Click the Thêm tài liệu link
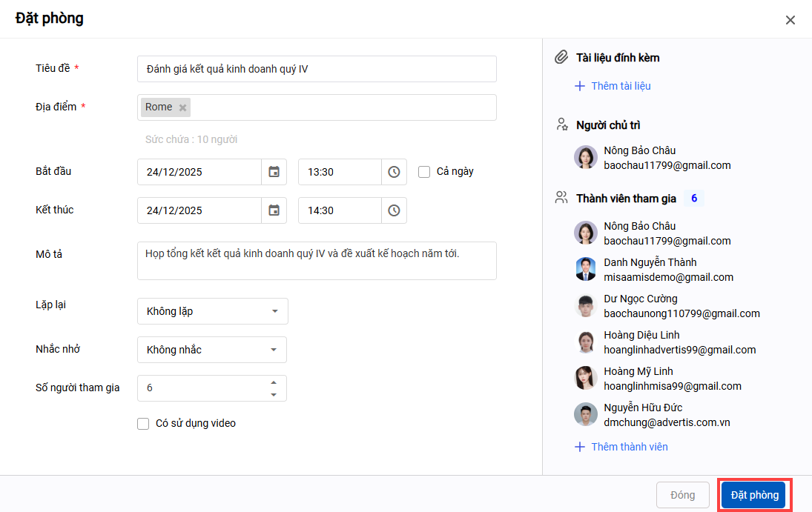This screenshot has height=512, width=812. click(x=621, y=86)
